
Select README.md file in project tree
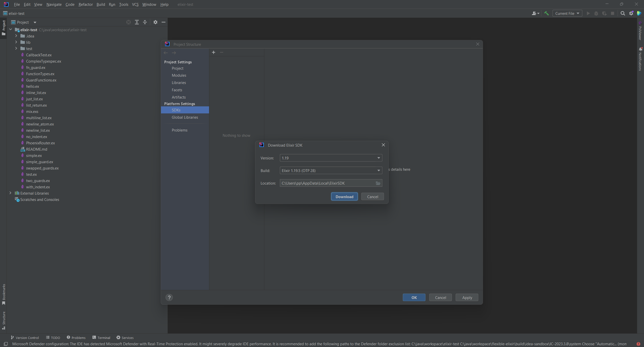coord(36,149)
